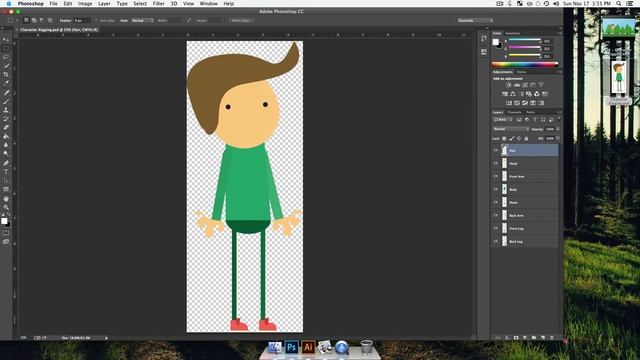Open the marquee Style dropdown
This screenshot has width=640, height=360.
pos(142,20)
